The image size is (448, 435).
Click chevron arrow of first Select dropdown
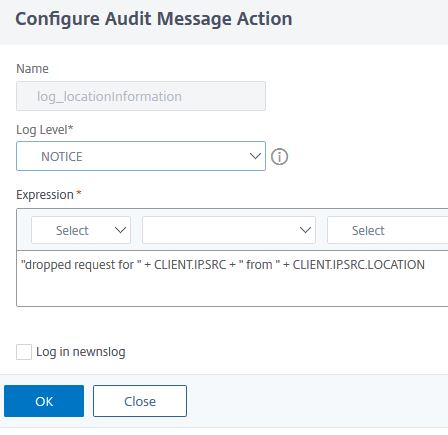coord(120,230)
